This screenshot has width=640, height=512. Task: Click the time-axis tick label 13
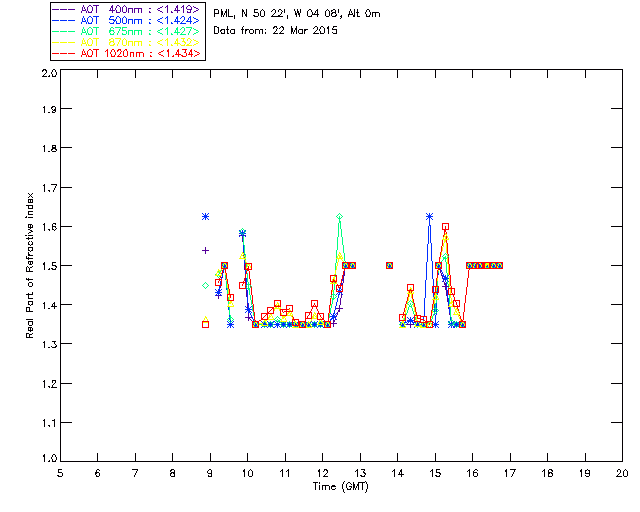(360, 473)
